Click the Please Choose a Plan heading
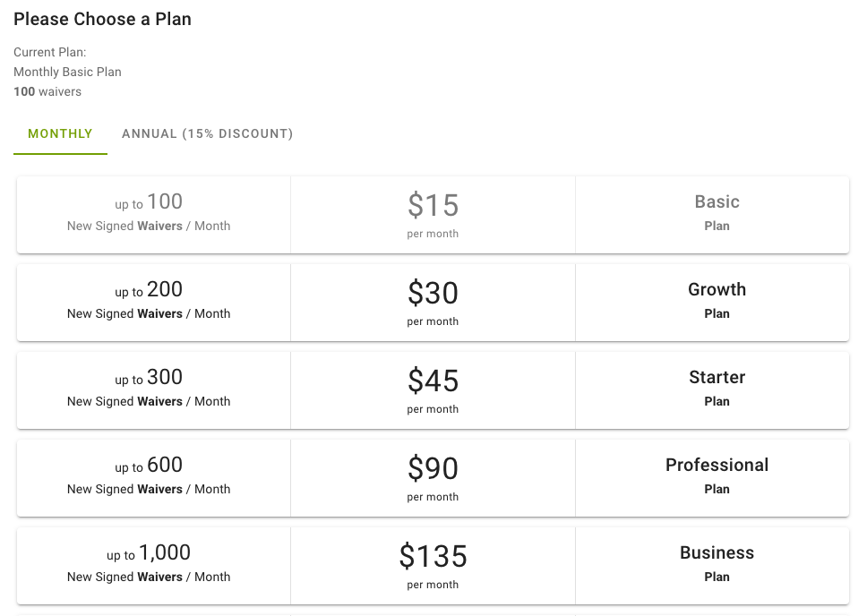 tap(102, 19)
